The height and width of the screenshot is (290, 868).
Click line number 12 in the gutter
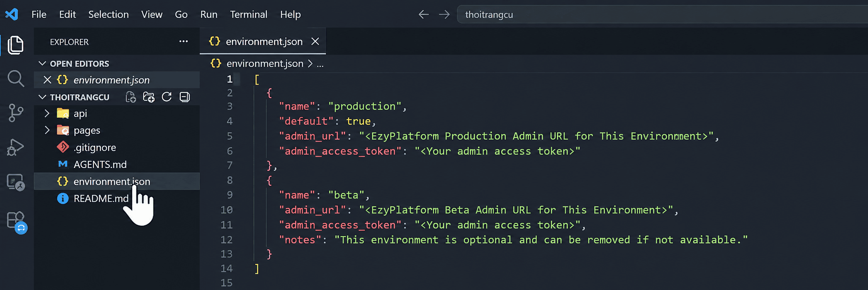226,240
